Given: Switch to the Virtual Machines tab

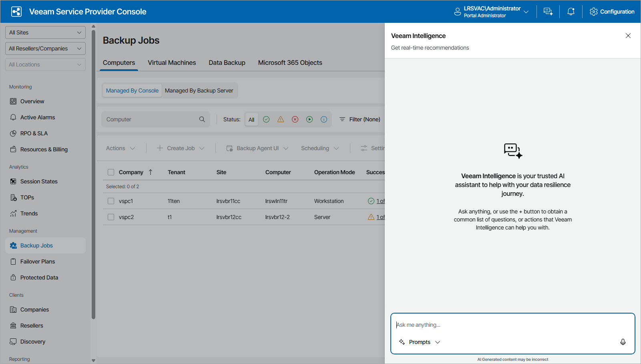Looking at the screenshot, I should 172,63.
